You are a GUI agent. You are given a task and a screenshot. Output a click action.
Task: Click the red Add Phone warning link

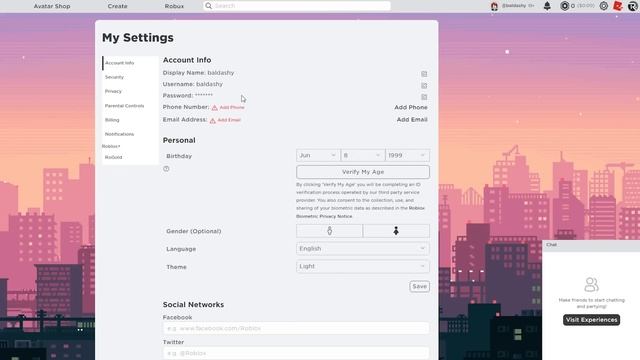[228, 107]
